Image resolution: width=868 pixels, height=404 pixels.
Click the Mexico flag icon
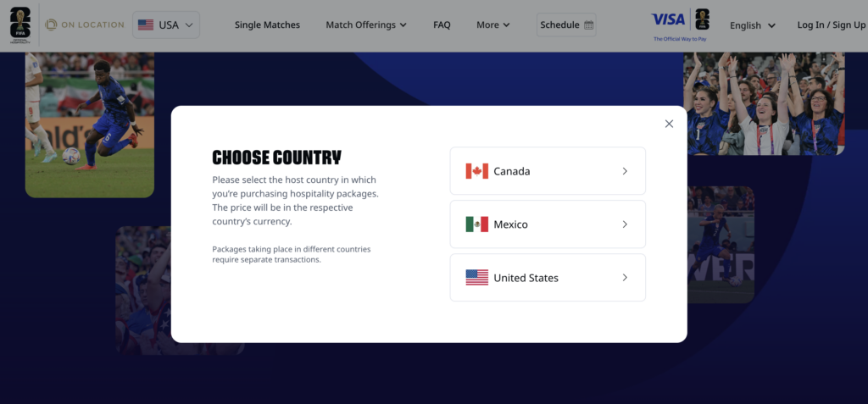(x=476, y=224)
